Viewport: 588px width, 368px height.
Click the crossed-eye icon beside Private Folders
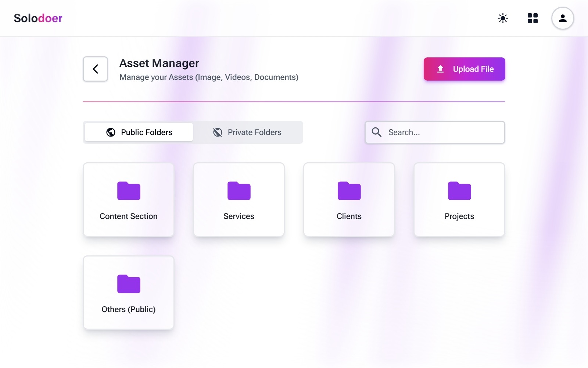click(218, 132)
